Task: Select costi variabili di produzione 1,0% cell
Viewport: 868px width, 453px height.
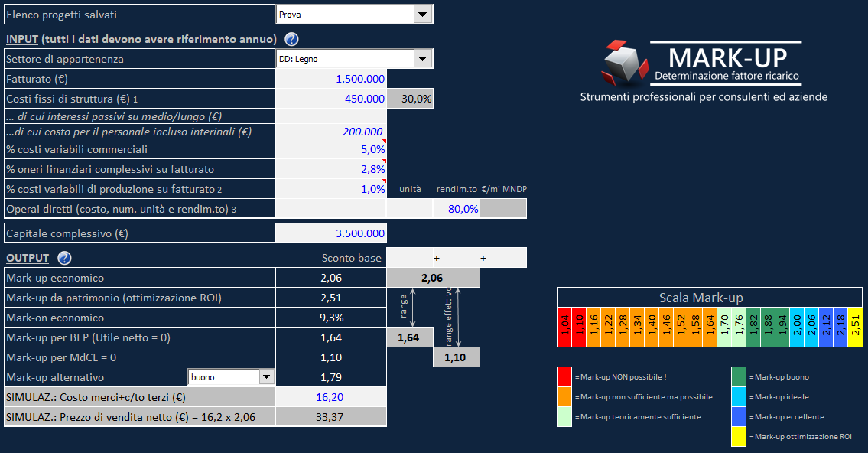Action: tap(331, 190)
